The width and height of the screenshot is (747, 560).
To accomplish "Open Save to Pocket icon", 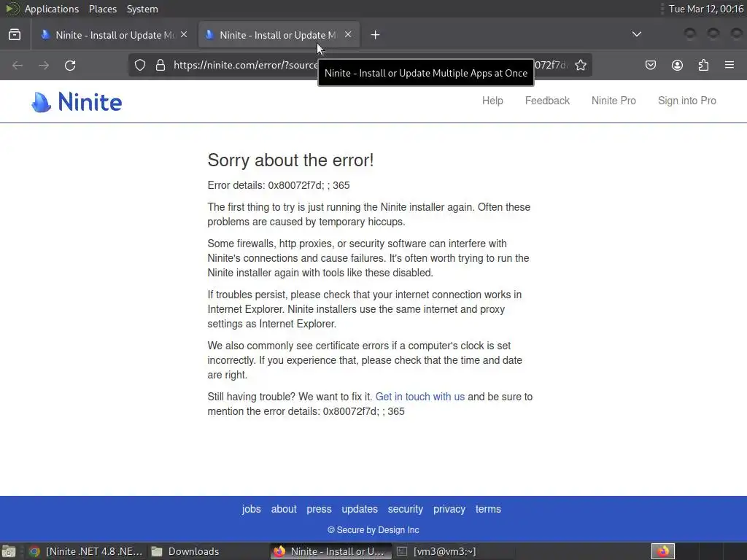I will pyautogui.click(x=650, y=65).
